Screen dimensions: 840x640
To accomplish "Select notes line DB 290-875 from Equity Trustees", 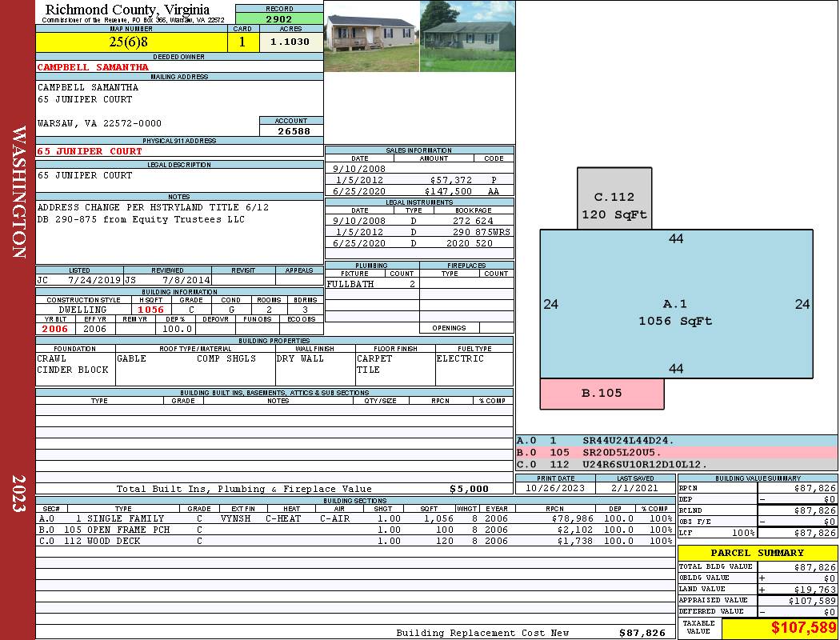I will [x=141, y=219].
